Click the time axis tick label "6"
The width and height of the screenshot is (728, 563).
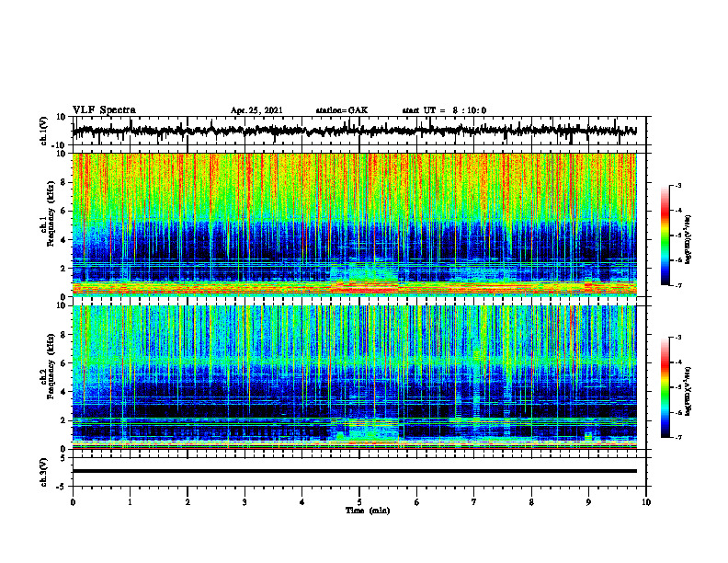click(x=417, y=502)
